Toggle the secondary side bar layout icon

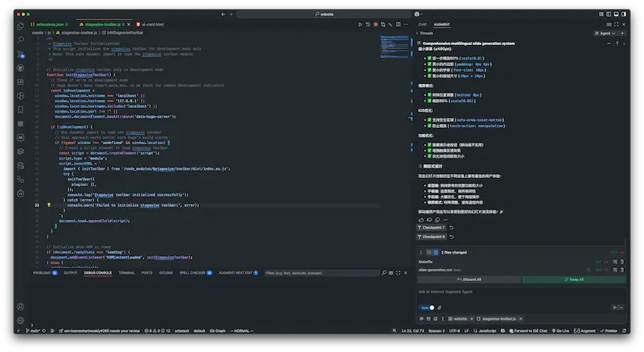click(623, 14)
